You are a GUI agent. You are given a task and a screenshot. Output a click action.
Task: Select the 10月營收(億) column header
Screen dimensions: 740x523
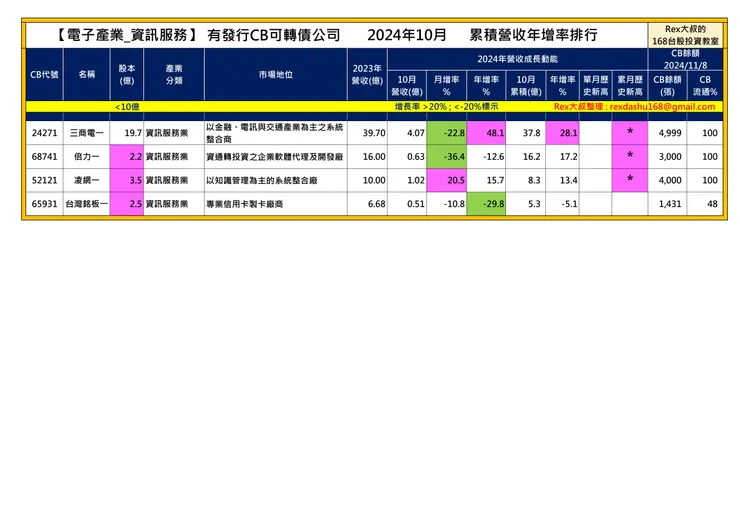pyautogui.click(x=407, y=85)
